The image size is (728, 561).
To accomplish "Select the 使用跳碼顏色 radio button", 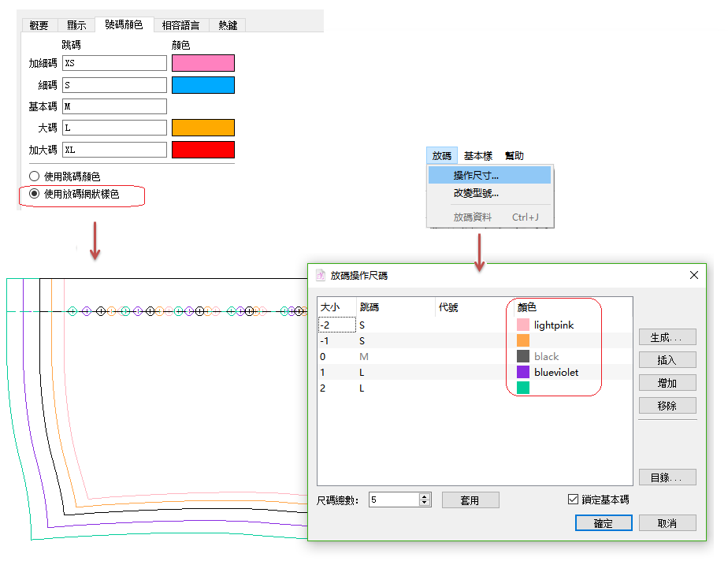I will (35, 176).
